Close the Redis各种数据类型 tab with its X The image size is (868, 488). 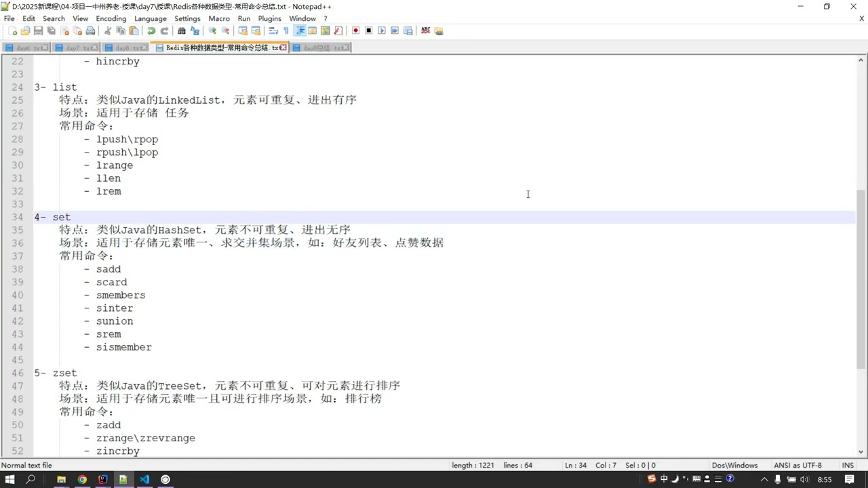(x=283, y=48)
